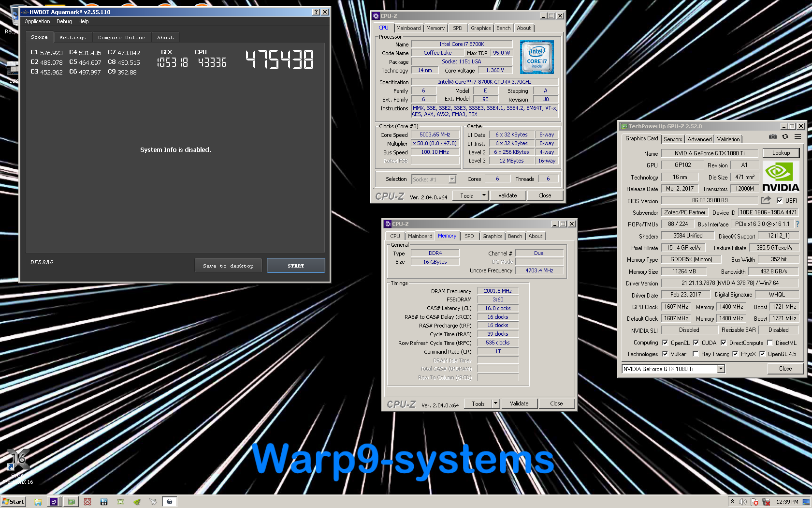Viewport: 812px width, 508px height.
Task: Click the NVIDIA logo in GPU-Z
Action: click(781, 177)
